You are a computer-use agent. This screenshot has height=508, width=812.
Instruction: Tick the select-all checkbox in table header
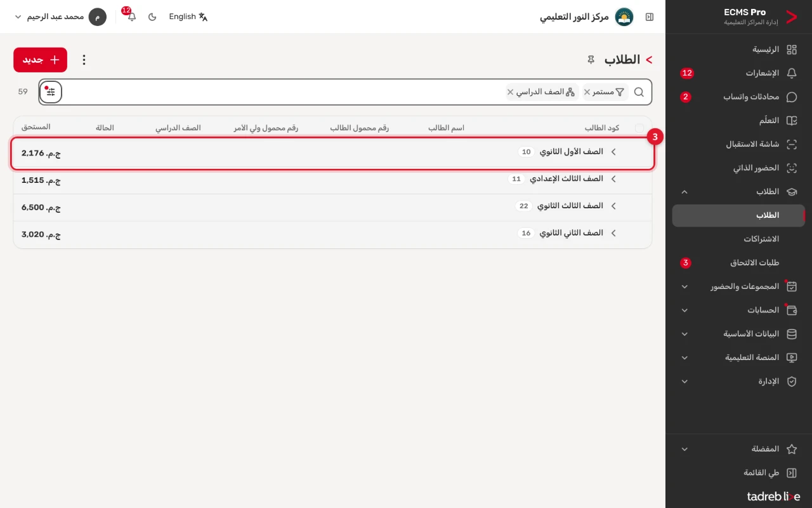pos(639,128)
